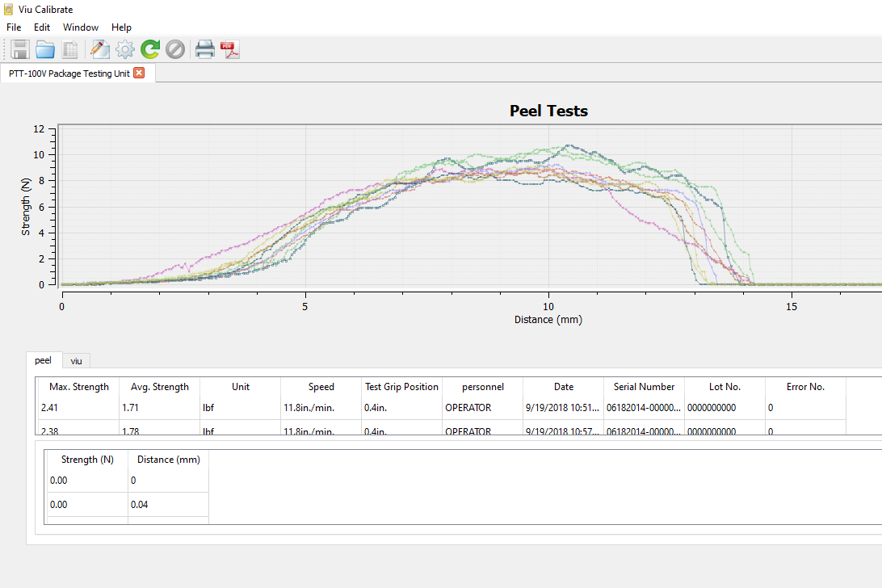The image size is (882, 588).
Task: Click the green refresh arrow icon
Action: (x=149, y=49)
